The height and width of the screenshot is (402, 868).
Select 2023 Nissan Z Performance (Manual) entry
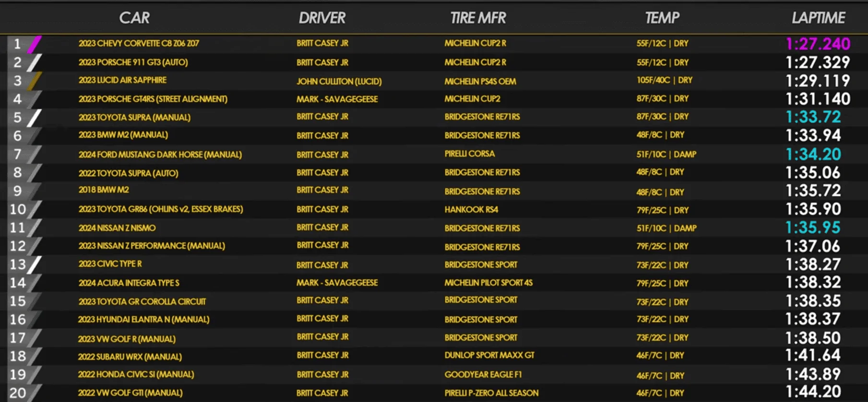[152, 246]
